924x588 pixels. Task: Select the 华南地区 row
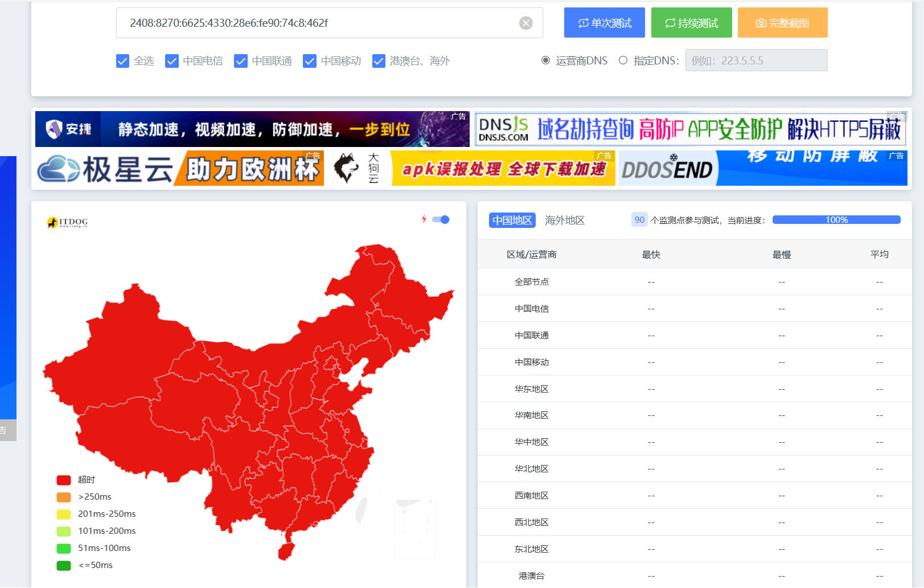pyautogui.click(x=695, y=415)
